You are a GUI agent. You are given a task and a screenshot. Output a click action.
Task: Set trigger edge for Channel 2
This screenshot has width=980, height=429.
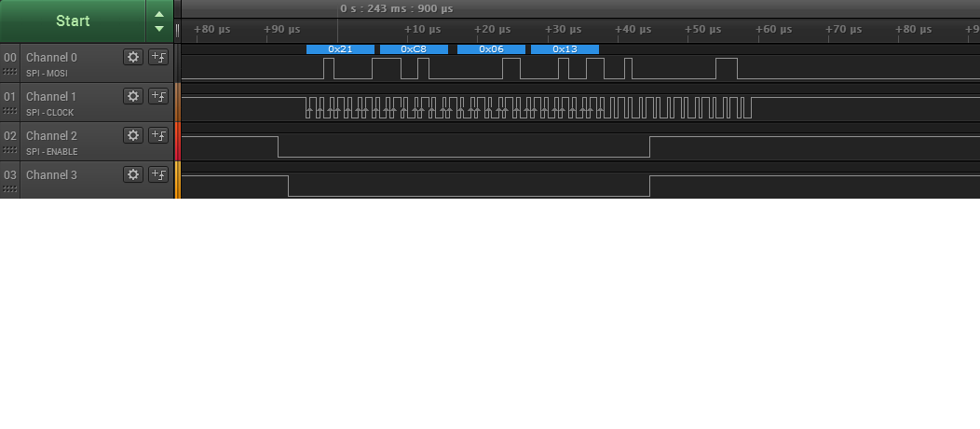(158, 135)
